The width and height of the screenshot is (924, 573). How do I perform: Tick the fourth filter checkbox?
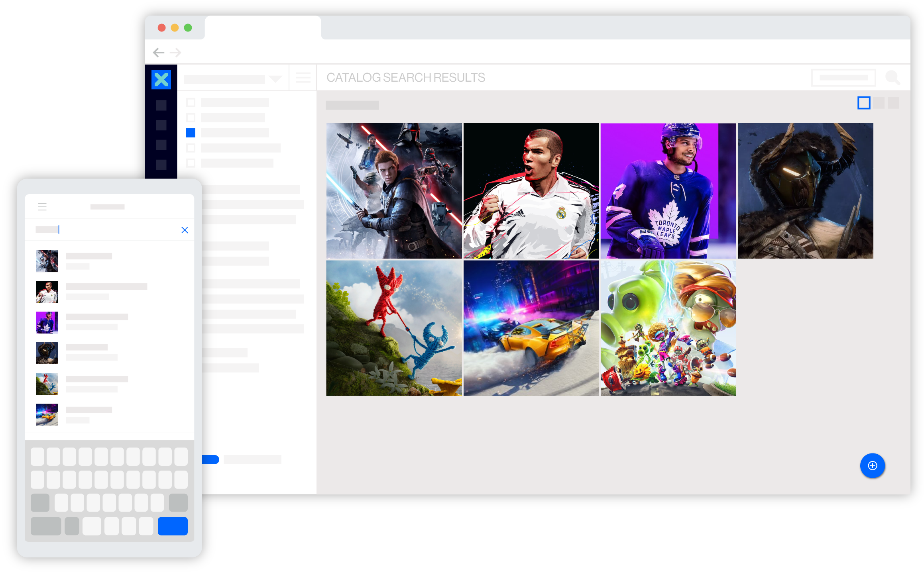(x=191, y=148)
